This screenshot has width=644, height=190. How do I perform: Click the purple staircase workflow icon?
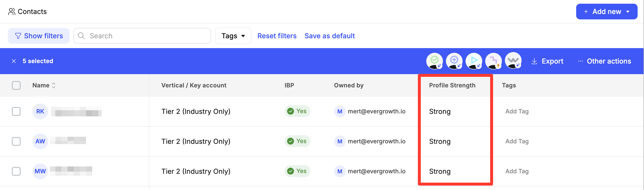coord(493,61)
